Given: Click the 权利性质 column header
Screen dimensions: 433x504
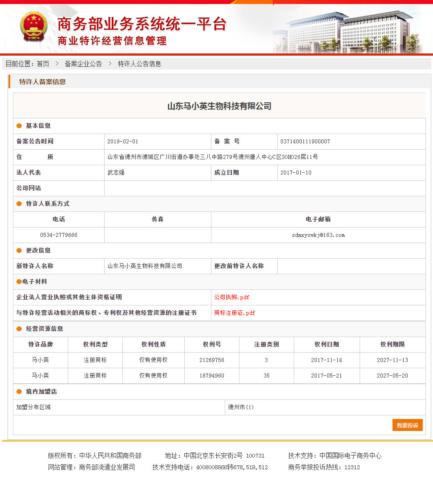Looking at the screenshot, I should pyautogui.click(x=154, y=344).
